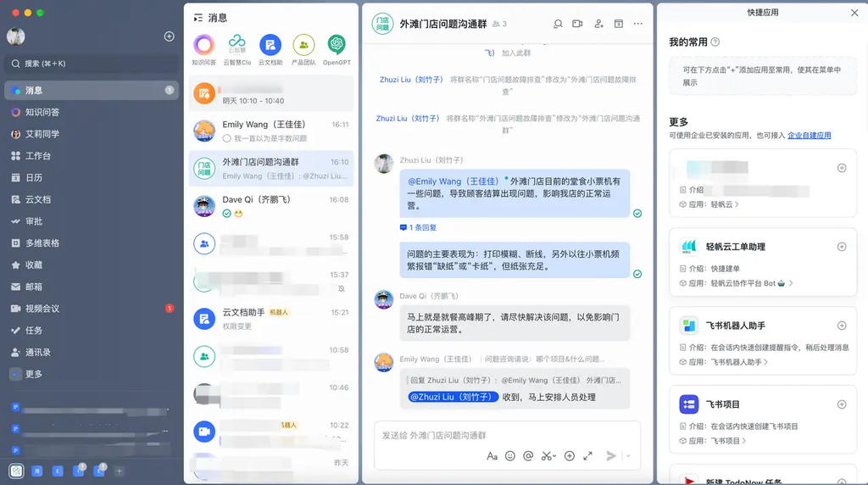The width and height of the screenshot is (868, 485).
Task: Expand the screenshot scissors dropdown
Action: click(554, 456)
